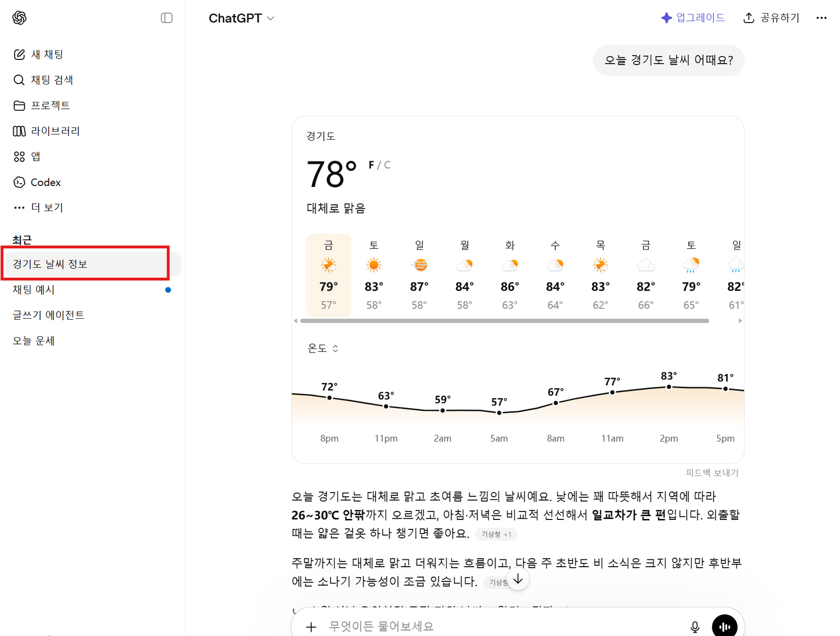Screen dimensions: 840x636
Task: Select the first 금 forecast day 79°
Action: (x=329, y=275)
